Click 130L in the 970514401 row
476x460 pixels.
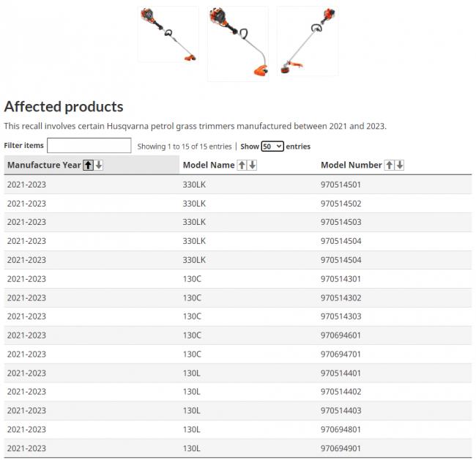pyautogui.click(x=191, y=373)
